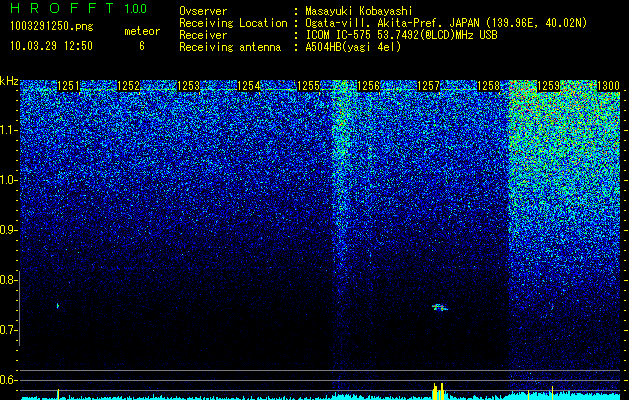Click the small meteor echo near 1251
The width and height of the screenshot is (629, 400).
pos(58,306)
